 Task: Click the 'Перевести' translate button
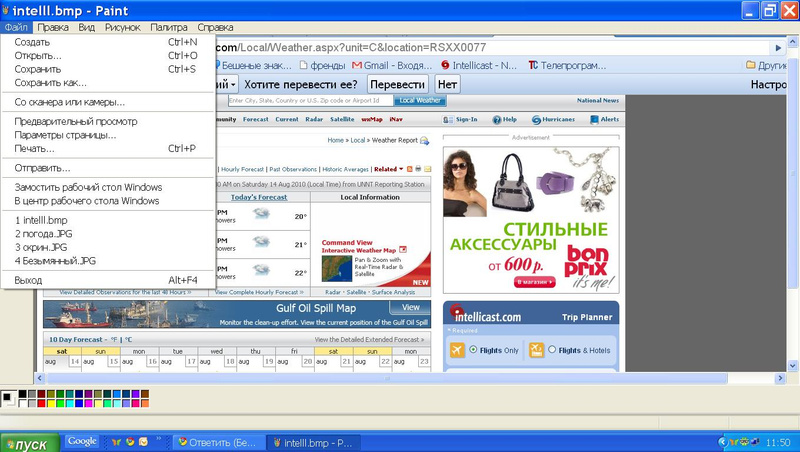tap(398, 85)
